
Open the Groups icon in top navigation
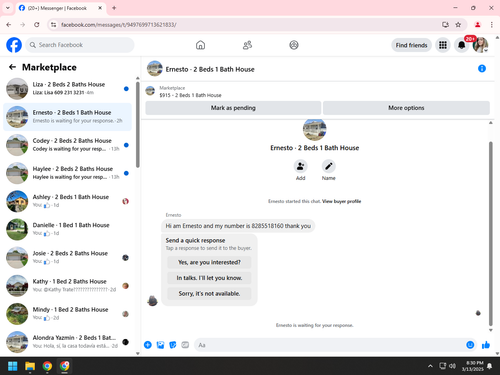294,45
